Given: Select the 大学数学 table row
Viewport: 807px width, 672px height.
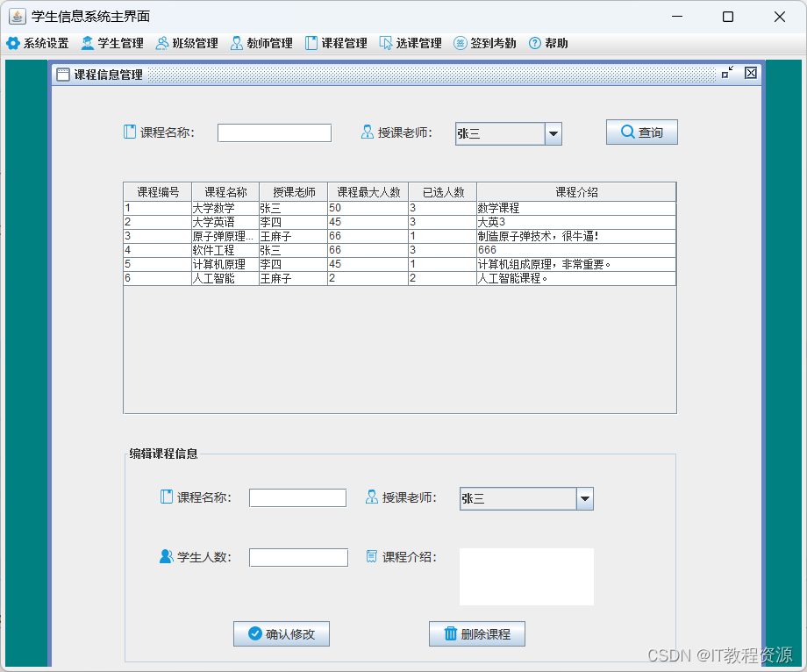Looking at the screenshot, I should coord(400,208).
